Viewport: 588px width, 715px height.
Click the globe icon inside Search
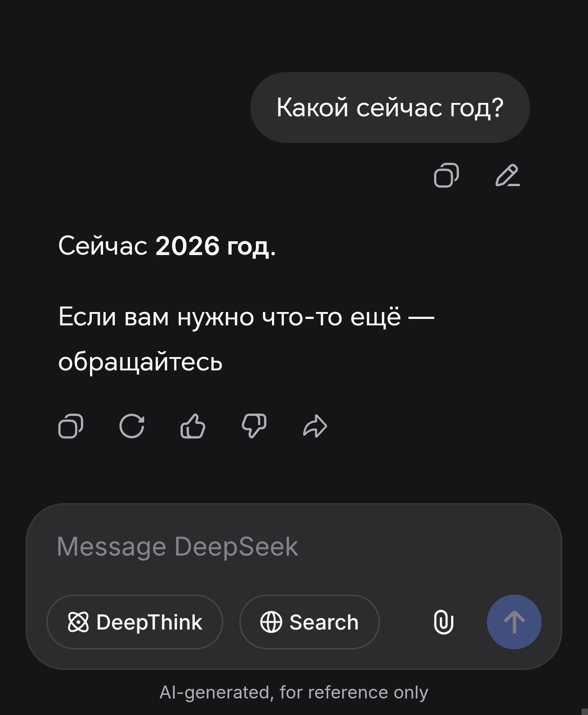click(271, 622)
